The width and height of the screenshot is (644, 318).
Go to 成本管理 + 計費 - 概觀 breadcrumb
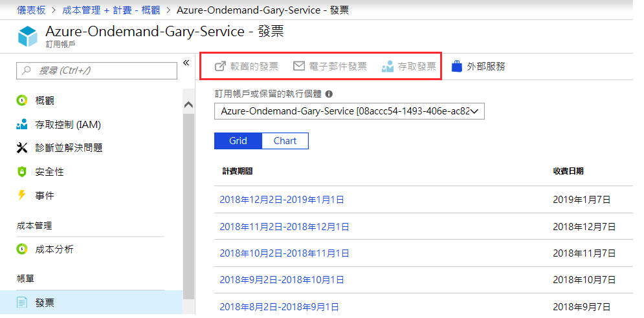click(x=111, y=10)
